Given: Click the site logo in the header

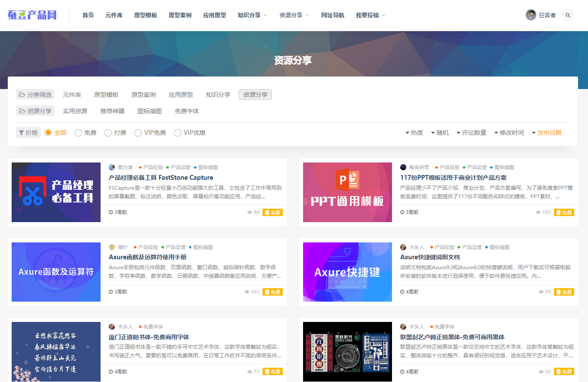Looking at the screenshot, I should [32, 15].
